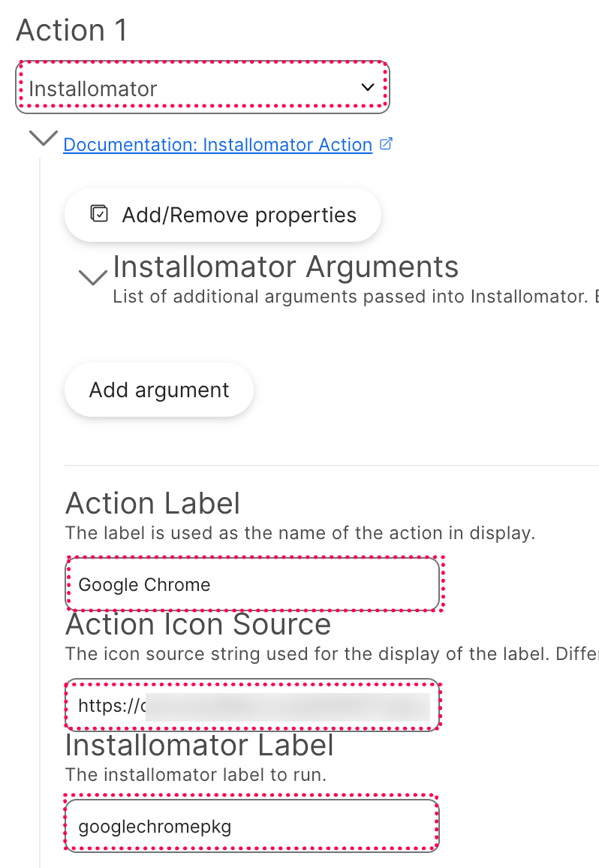Focus the Action Label field containing Google Chrome
599x868 pixels.
(x=252, y=584)
